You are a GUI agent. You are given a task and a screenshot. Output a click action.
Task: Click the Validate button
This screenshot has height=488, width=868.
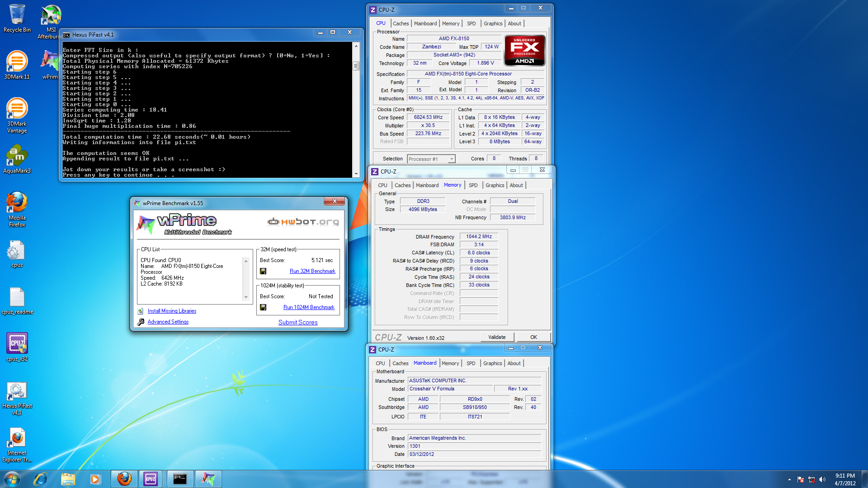coord(497,337)
